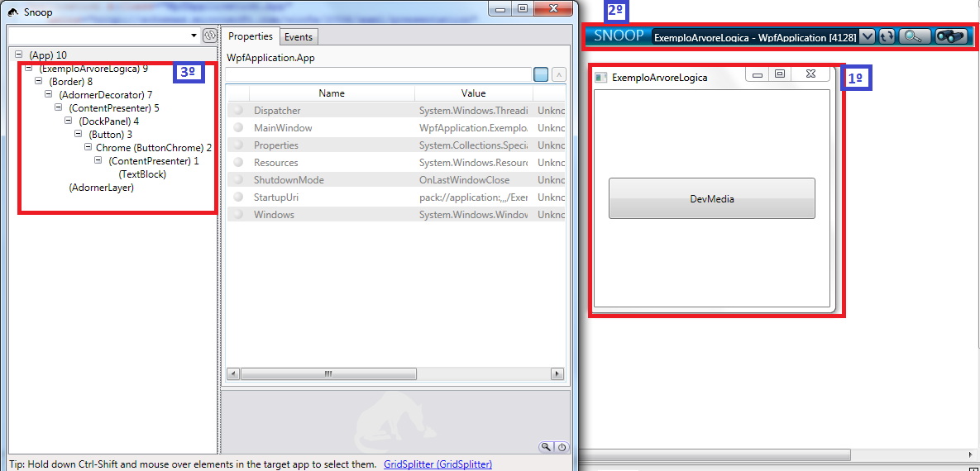Click the binoculars icon in the Snoop toolbar
Image resolution: width=980 pixels, height=471 pixels.
pos(950,36)
